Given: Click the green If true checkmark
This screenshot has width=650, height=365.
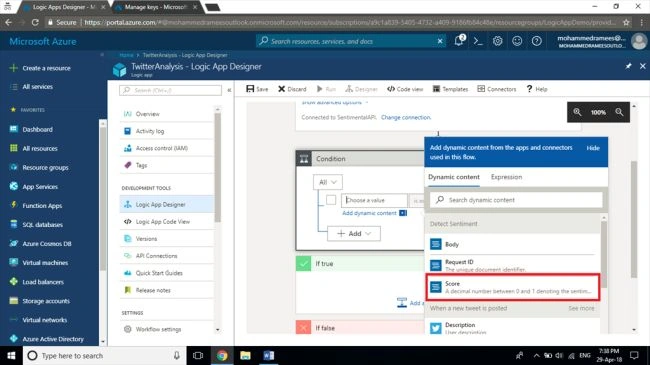Looking at the screenshot, I should click(303, 263).
